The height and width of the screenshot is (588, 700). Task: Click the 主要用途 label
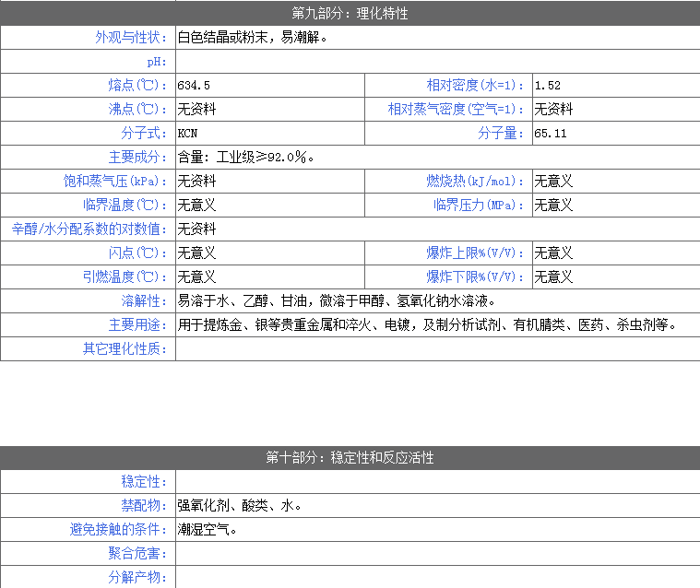137,325
